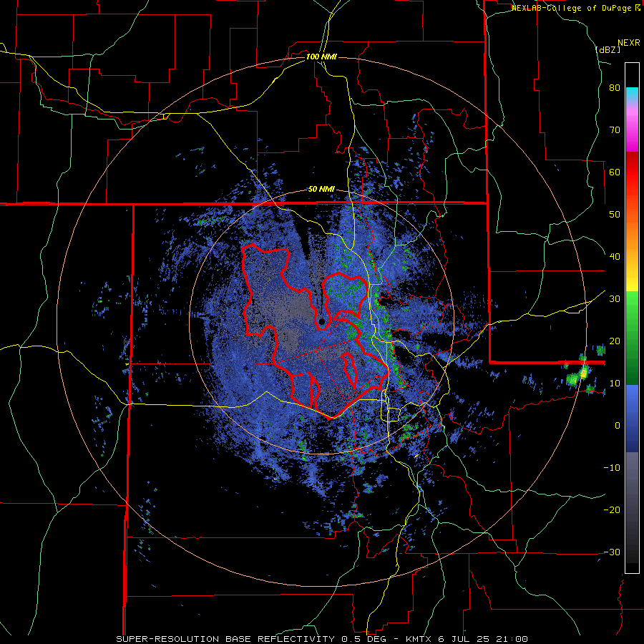The height and width of the screenshot is (644, 644).
Task: Click the cyan segment of the color bar
Action: coord(632,94)
